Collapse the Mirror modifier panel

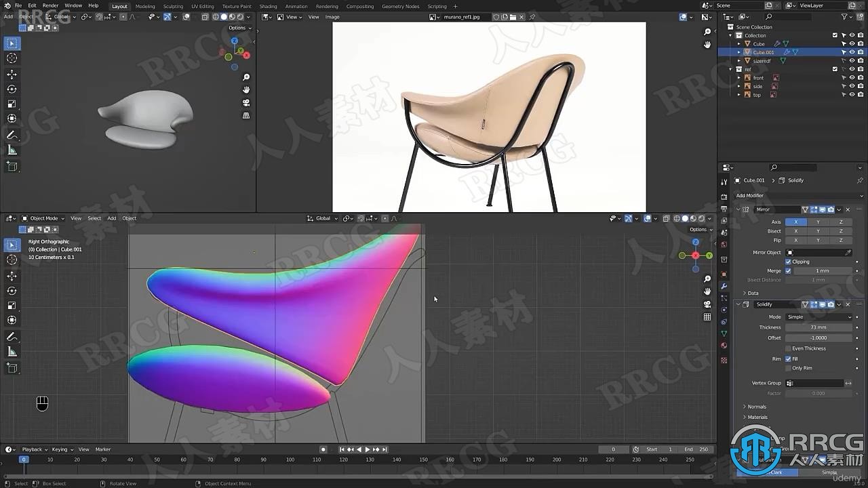738,209
